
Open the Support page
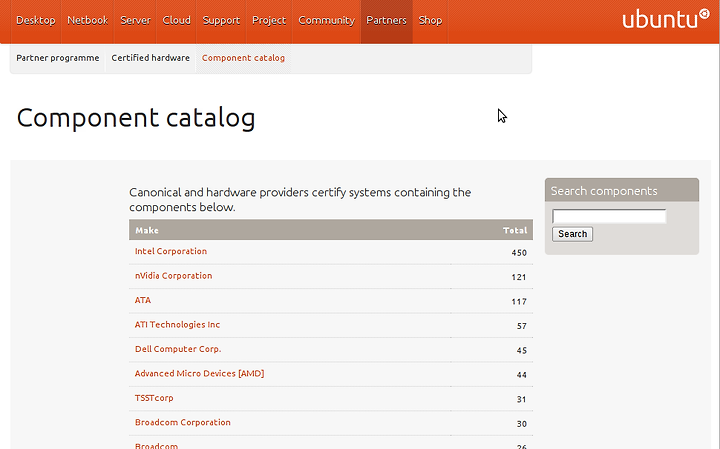coord(221,20)
